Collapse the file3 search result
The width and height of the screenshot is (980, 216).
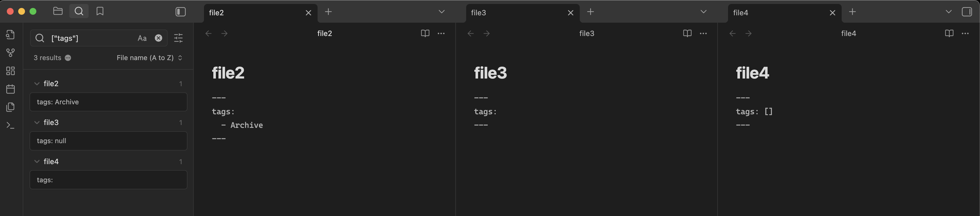coord(37,122)
